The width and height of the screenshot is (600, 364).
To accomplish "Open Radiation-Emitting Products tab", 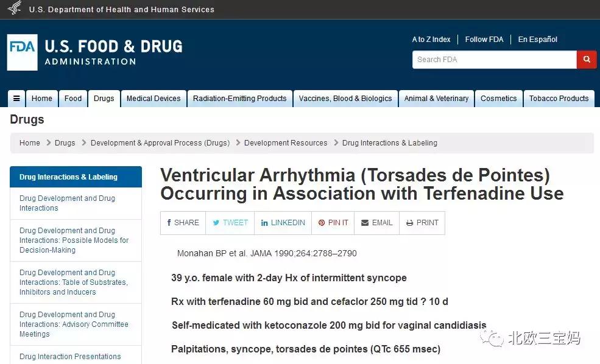I will pyautogui.click(x=240, y=99).
